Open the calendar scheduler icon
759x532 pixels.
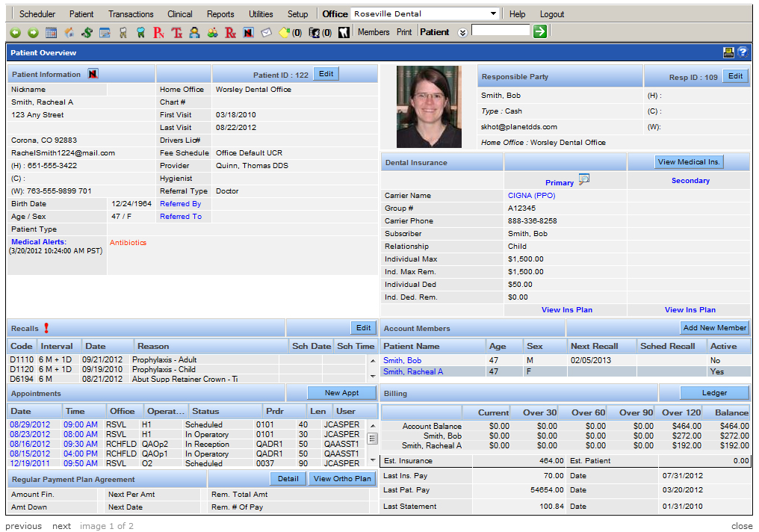[51, 32]
